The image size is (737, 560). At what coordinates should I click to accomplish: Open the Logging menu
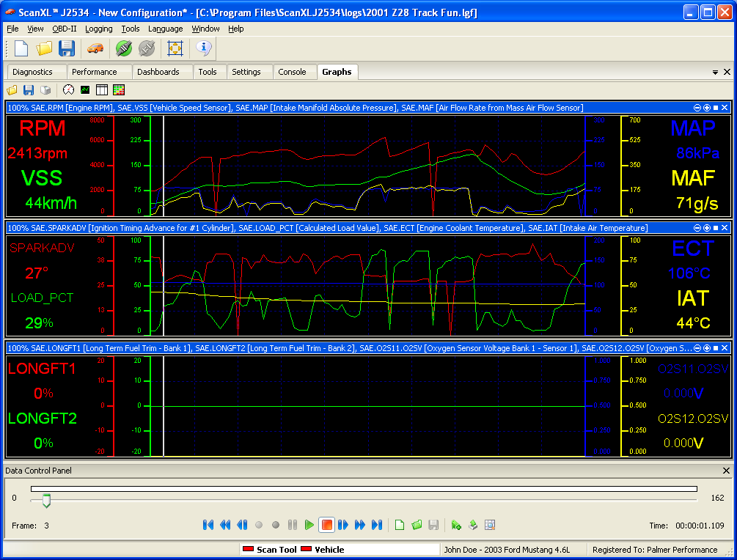point(98,29)
